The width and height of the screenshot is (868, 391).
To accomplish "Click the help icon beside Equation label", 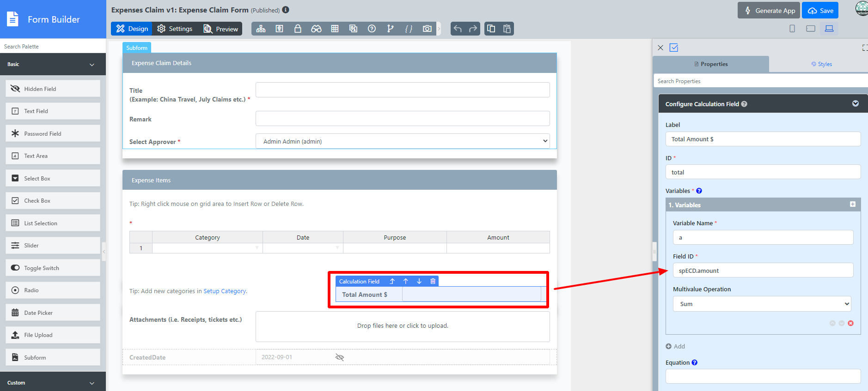I will [x=694, y=362].
